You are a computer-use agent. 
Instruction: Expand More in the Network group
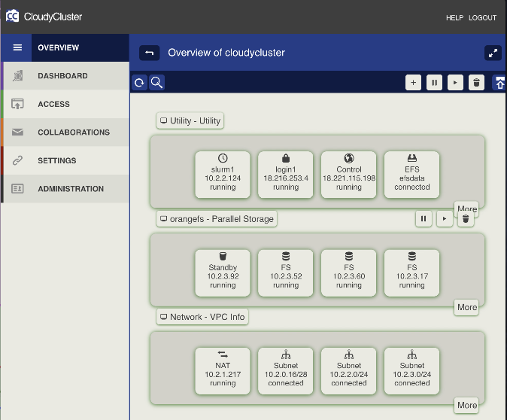(x=466, y=406)
